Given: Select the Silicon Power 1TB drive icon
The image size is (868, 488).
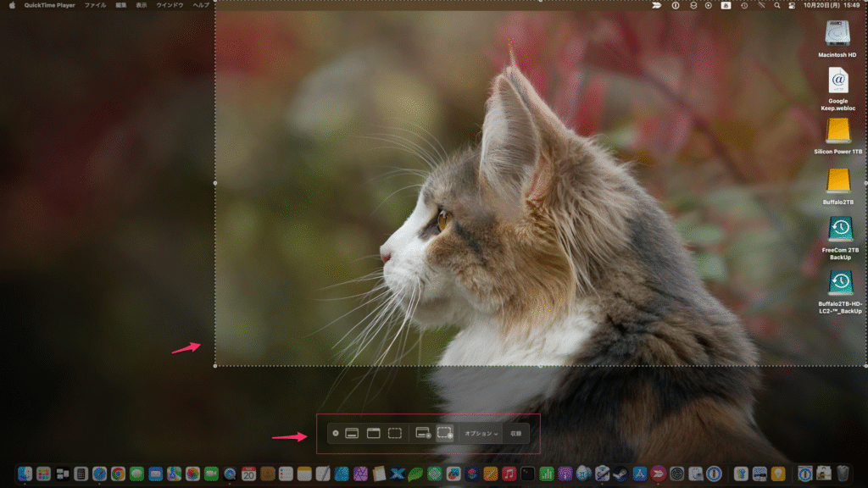Looking at the screenshot, I should pyautogui.click(x=837, y=130).
